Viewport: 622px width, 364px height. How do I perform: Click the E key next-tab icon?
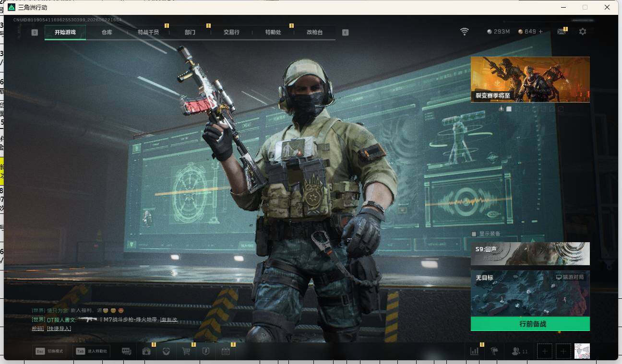coord(345,32)
